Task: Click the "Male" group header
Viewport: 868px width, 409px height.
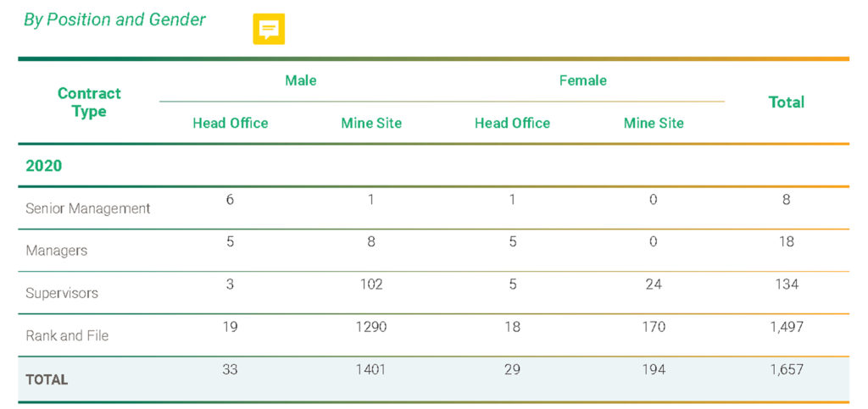Action: click(x=300, y=80)
